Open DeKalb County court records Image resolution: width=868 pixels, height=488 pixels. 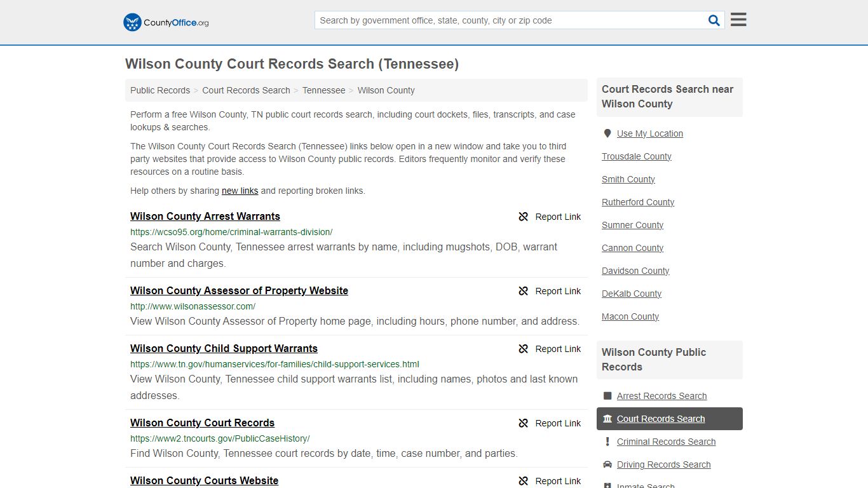pyautogui.click(x=632, y=294)
